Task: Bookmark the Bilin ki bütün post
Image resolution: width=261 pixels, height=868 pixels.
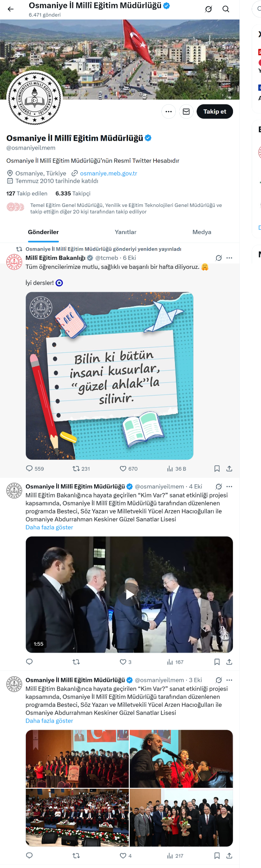Action: tap(217, 469)
